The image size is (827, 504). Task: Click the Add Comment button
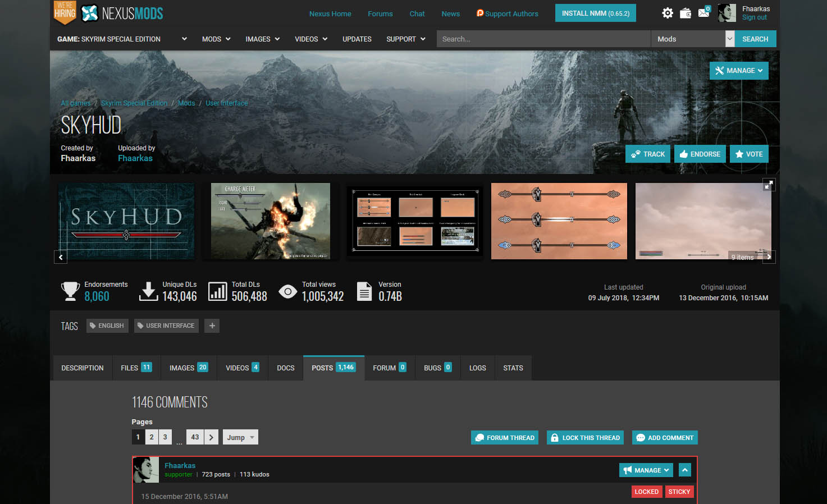pyautogui.click(x=665, y=438)
